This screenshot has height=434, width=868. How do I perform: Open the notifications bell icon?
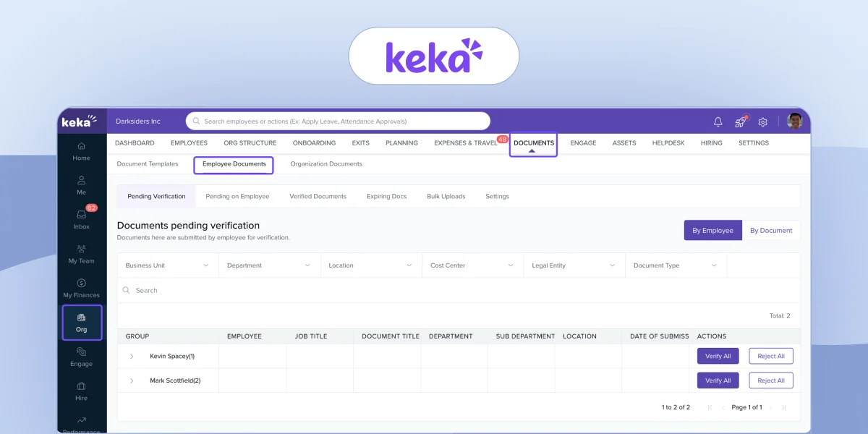coord(718,122)
